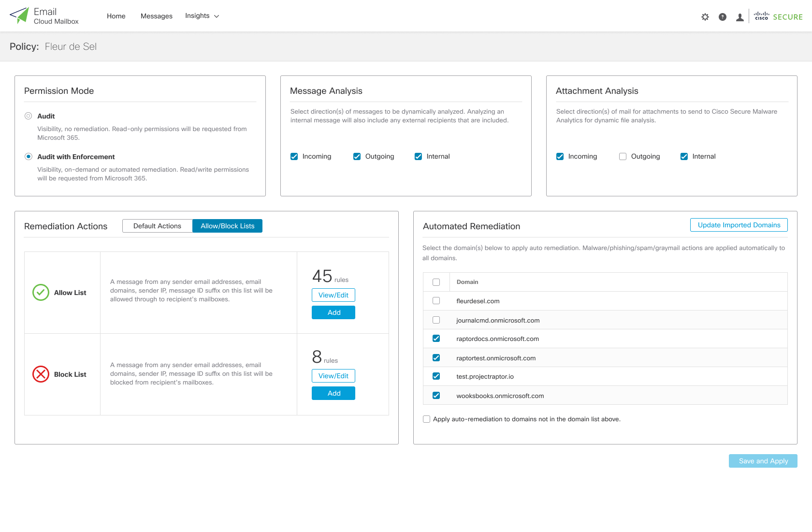Click the test.projectraptor.io domain text

(485, 376)
